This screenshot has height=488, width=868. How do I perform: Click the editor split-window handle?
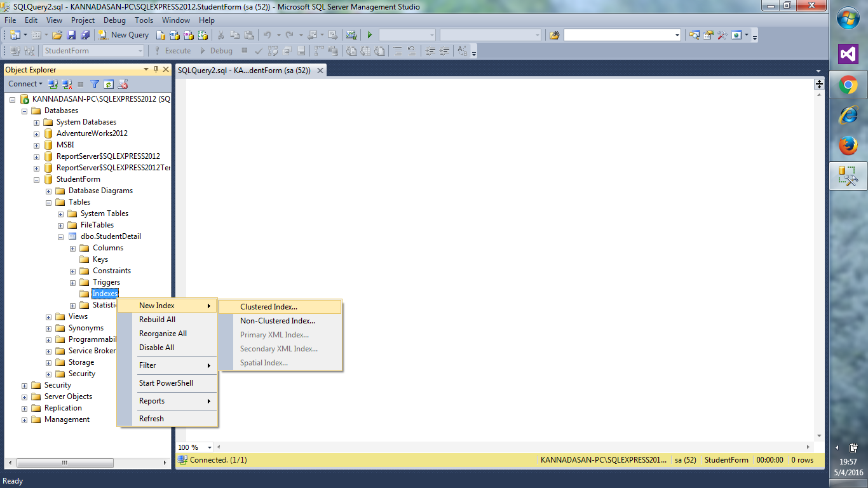[x=820, y=84]
